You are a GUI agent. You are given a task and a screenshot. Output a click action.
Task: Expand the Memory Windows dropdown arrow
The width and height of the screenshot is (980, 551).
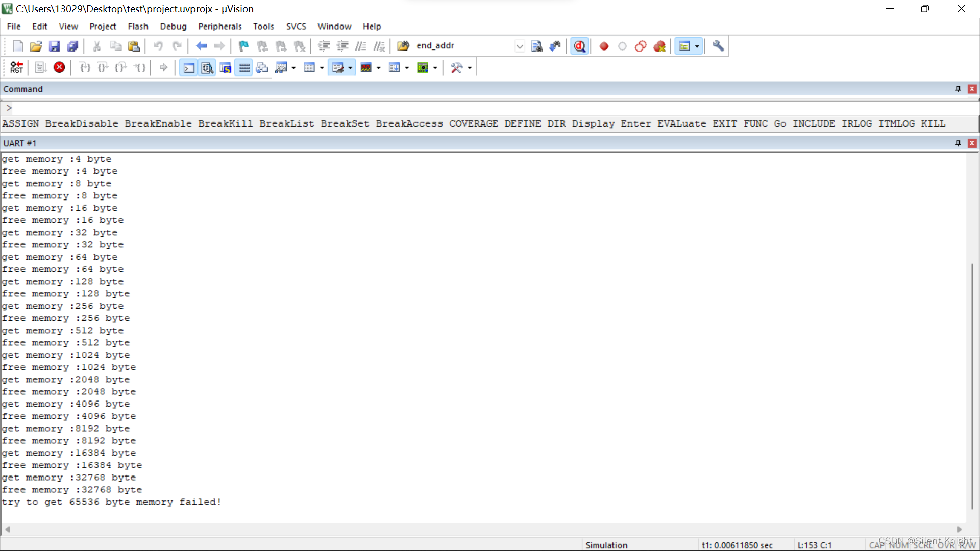[x=322, y=68]
